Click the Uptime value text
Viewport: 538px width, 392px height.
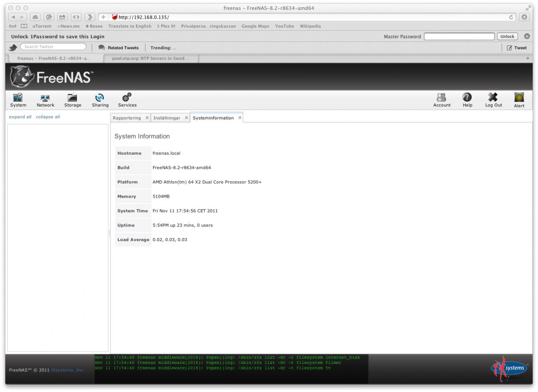point(183,225)
